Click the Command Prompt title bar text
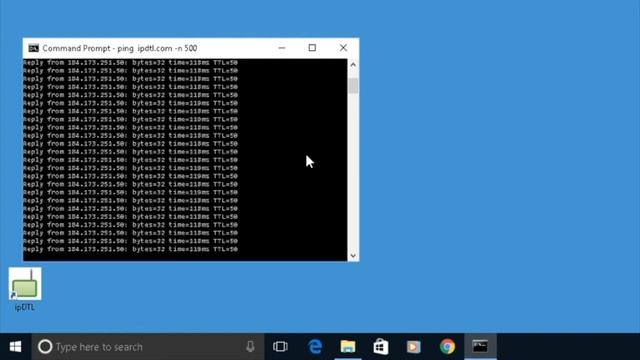This screenshot has height=360, width=640. click(x=120, y=48)
